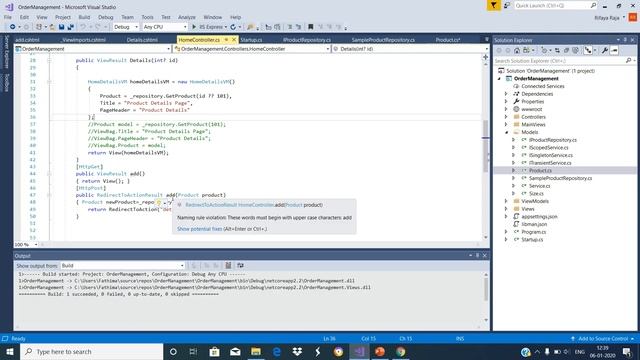The image size is (640, 360).
Task: Open the Details(int? id) member dropdown
Action: 410,49
